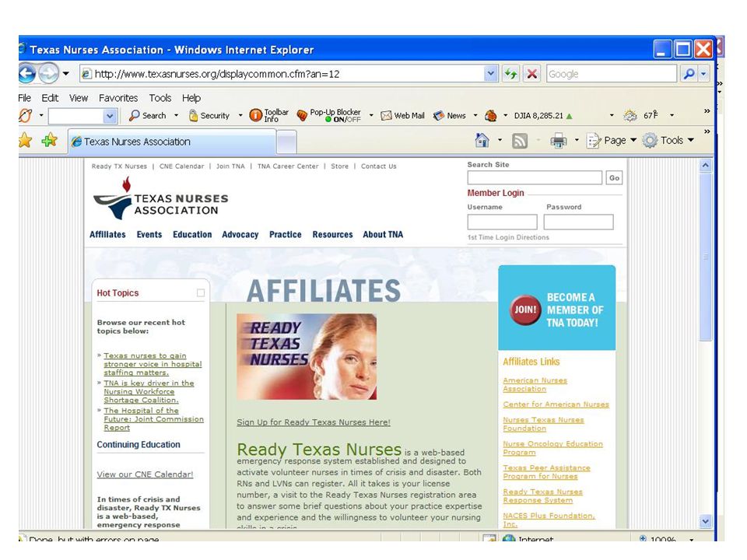Click the Google search box
747x560 pixels.
(612, 74)
